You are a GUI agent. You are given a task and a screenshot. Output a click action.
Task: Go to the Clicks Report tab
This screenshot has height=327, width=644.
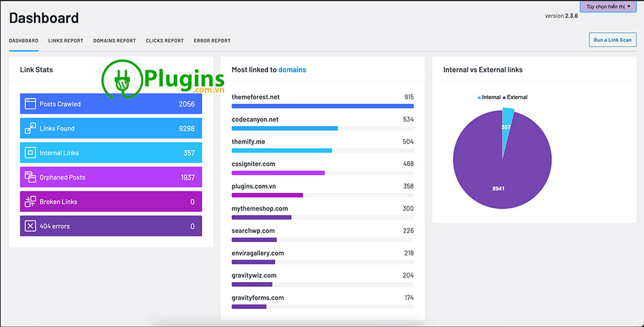[x=164, y=41]
